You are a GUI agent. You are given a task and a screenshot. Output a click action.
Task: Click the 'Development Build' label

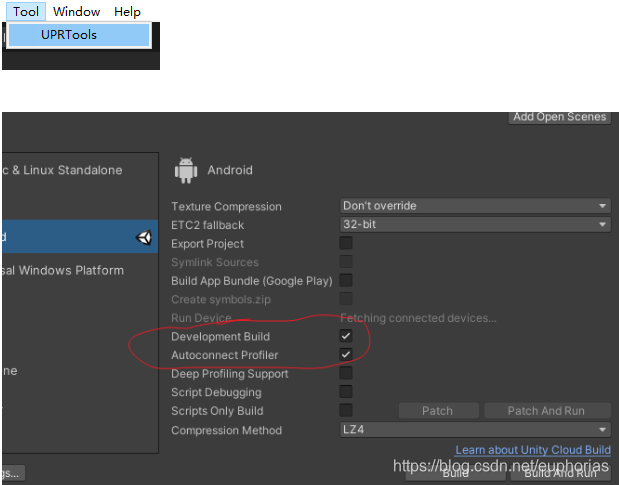220,337
